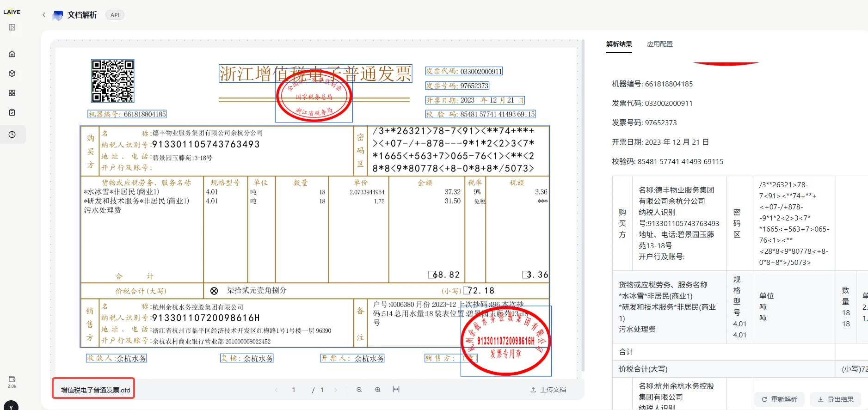Switch to 应用配置 tab

tap(659, 44)
